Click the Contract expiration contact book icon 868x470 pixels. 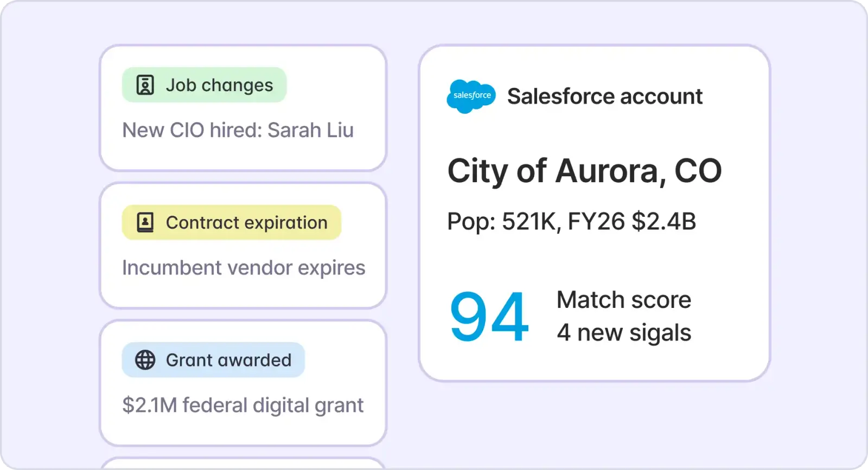(145, 222)
